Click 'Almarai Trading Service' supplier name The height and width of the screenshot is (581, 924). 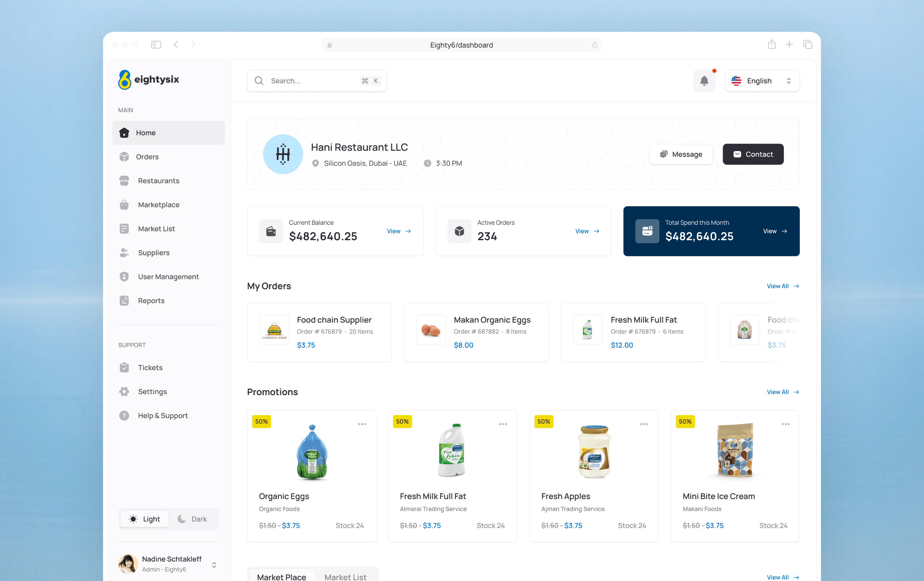click(x=433, y=509)
